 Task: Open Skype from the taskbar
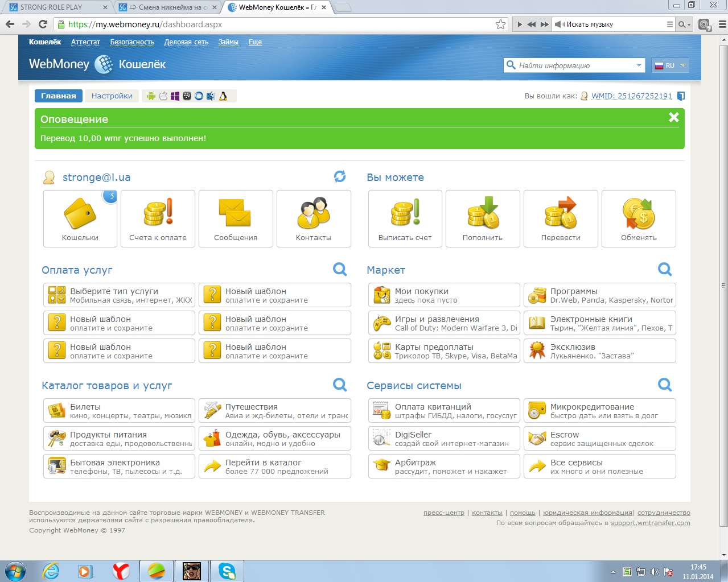tap(227, 571)
